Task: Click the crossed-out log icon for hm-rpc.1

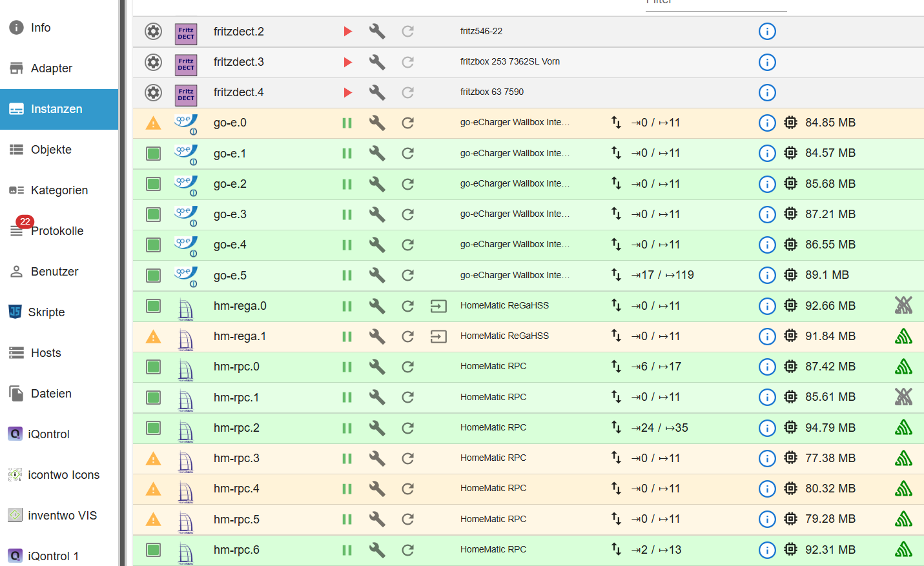Action: (x=903, y=397)
